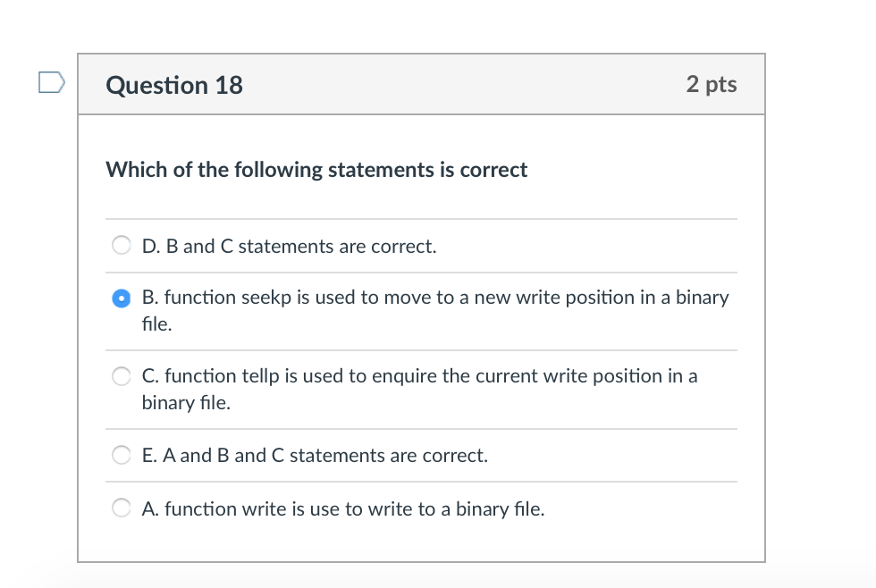Click the answer text beginning "B. function seekp"

(x=434, y=298)
